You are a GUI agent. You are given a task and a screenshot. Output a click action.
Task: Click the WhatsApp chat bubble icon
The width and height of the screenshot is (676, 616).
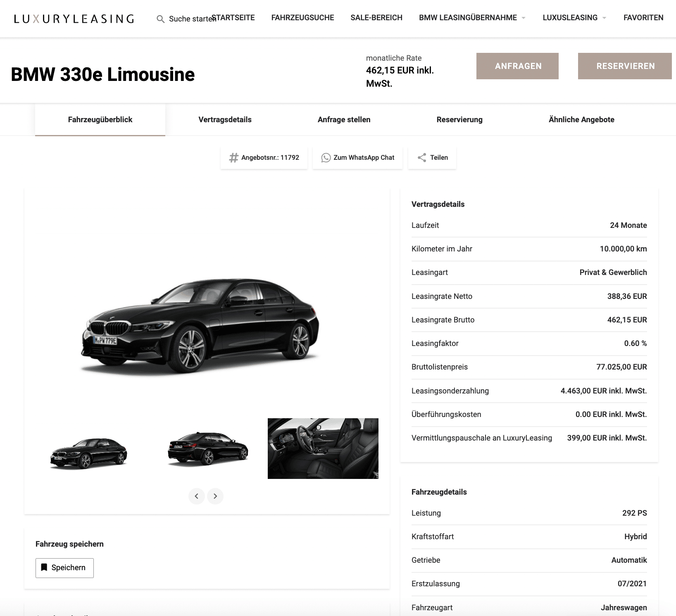[x=326, y=158]
